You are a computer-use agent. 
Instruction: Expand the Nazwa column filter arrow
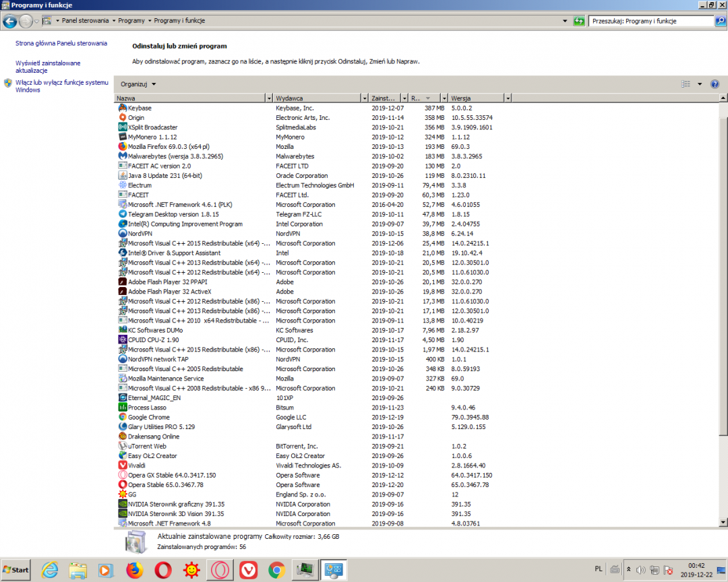point(270,98)
